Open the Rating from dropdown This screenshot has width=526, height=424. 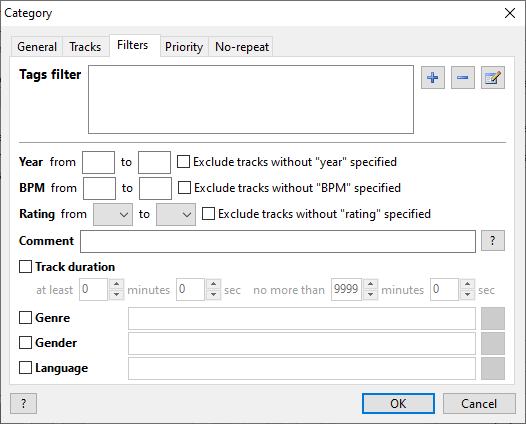tap(113, 214)
